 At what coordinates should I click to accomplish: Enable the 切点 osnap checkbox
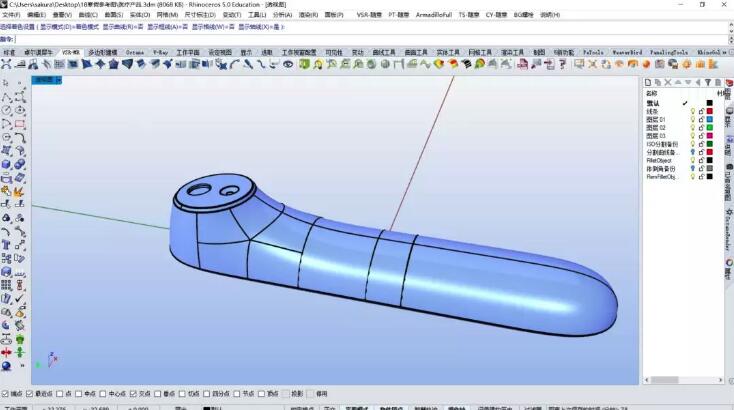pos(182,394)
